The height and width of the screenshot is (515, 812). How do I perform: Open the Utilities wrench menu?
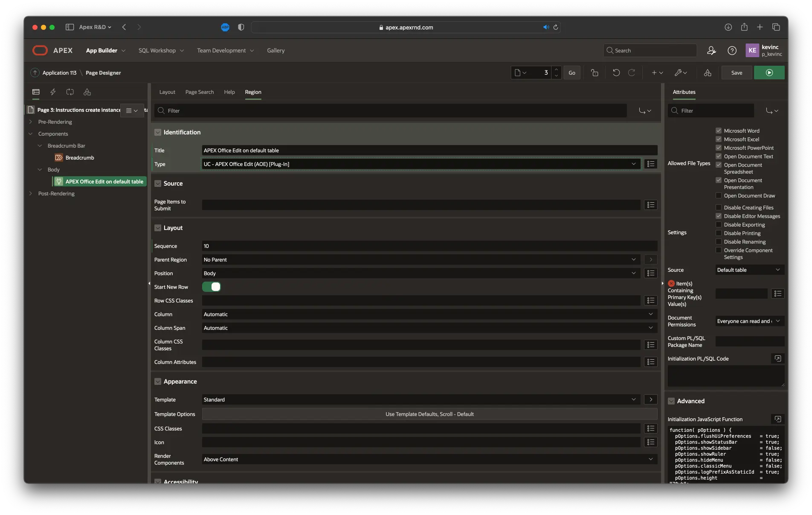[681, 73]
